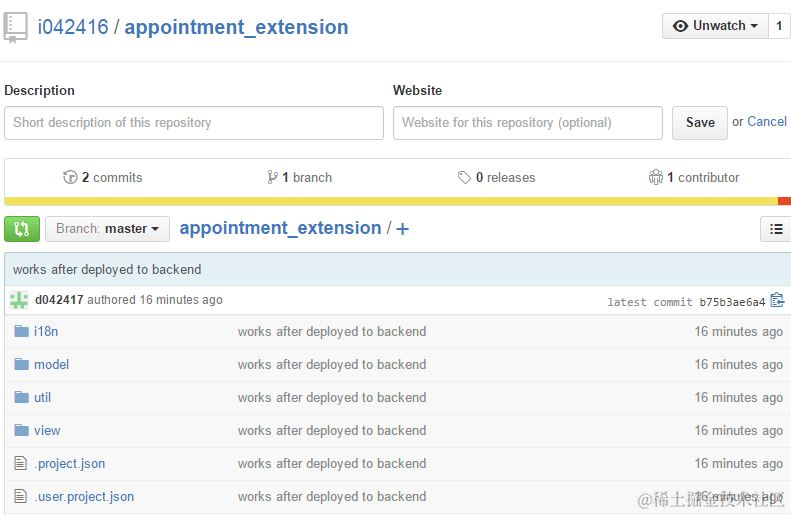Click the contributor people icon
The height and width of the screenshot is (515, 791).
point(656,177)
